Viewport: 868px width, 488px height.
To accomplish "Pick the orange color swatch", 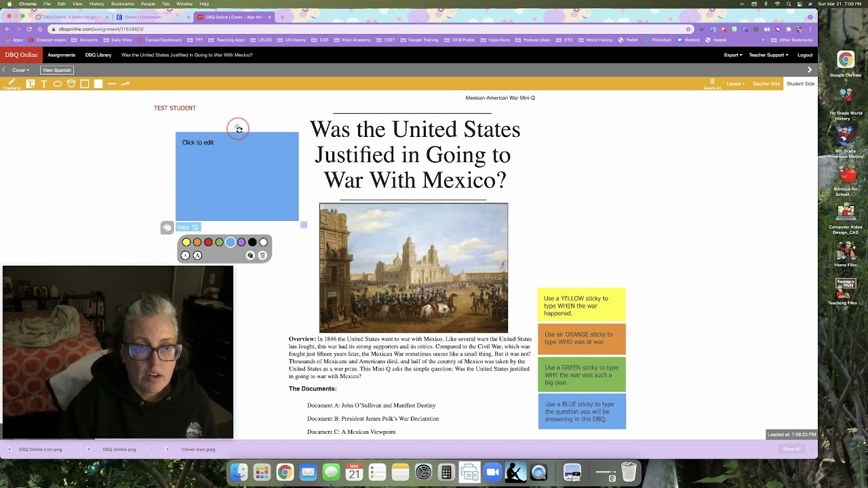I will coord(197,242).
